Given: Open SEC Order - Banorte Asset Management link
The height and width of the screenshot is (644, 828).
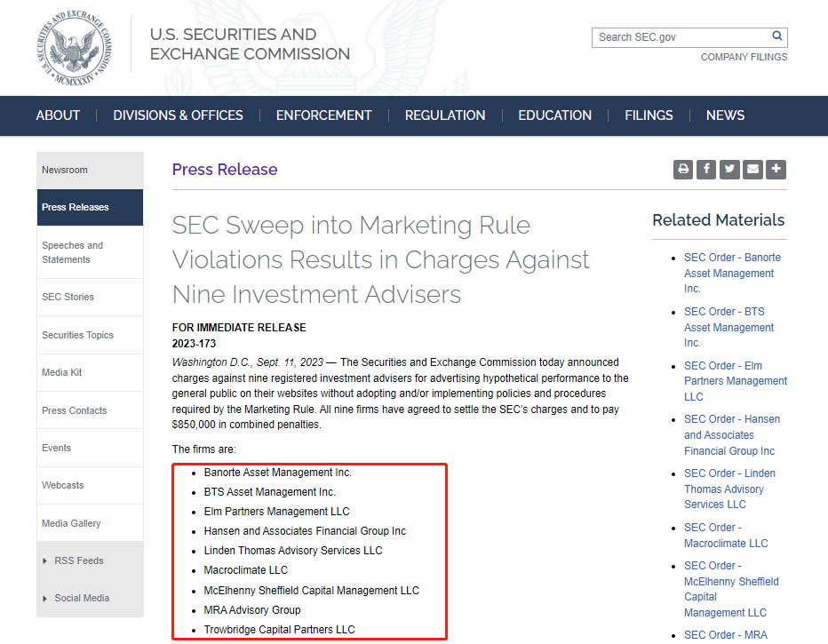Looking at the screenshot, I should coord(731,273).
